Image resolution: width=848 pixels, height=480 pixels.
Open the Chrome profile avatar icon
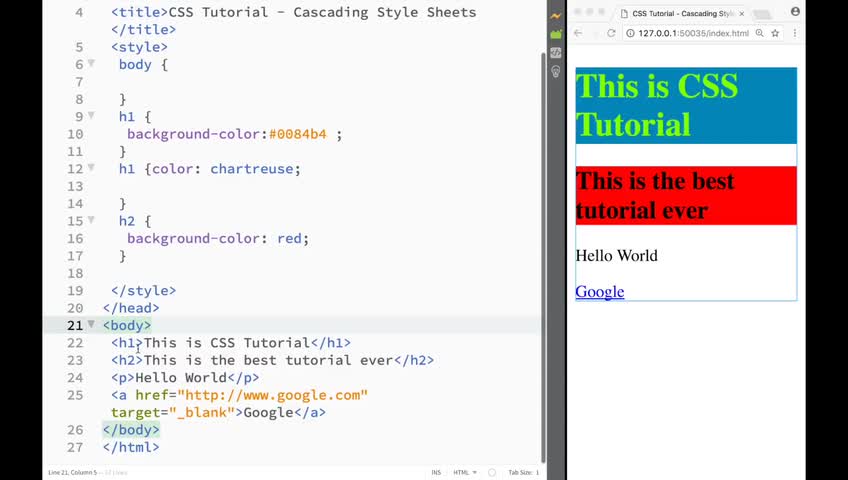tap(795, 11)
